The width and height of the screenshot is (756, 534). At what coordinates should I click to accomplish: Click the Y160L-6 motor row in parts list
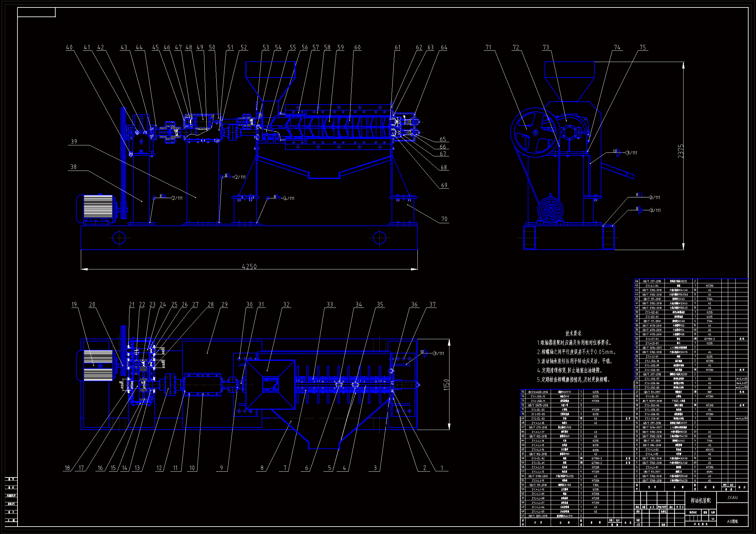(x=678, y=401)
